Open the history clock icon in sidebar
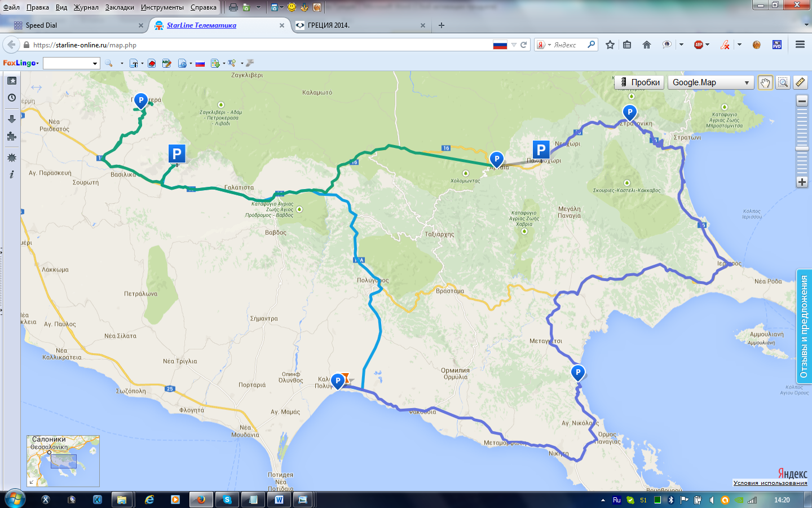This screenshot has height=508, width=812. pyautogui.click(x=12, y=98)
